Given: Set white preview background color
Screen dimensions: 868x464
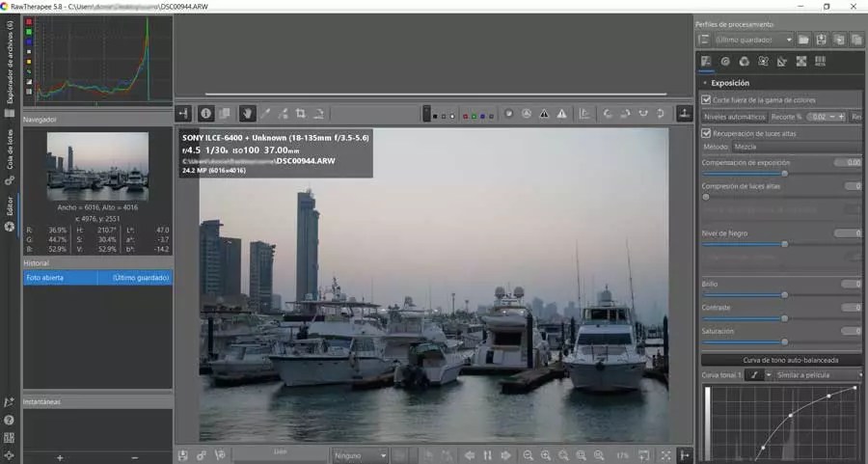Looking at the screenshot, I should click(x=452, y=117).
